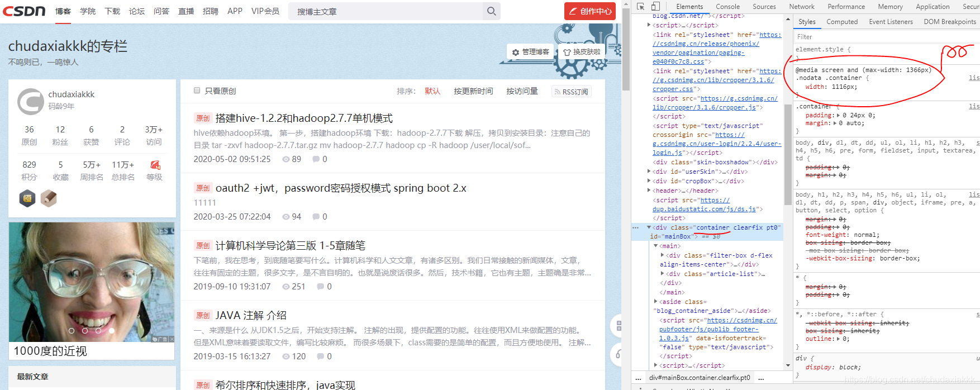Image resolution: width=980 pixels, height=390 pixels.
Task: Click the brown eraser-shaped medal badge
Action: click(x=49, y=198)
